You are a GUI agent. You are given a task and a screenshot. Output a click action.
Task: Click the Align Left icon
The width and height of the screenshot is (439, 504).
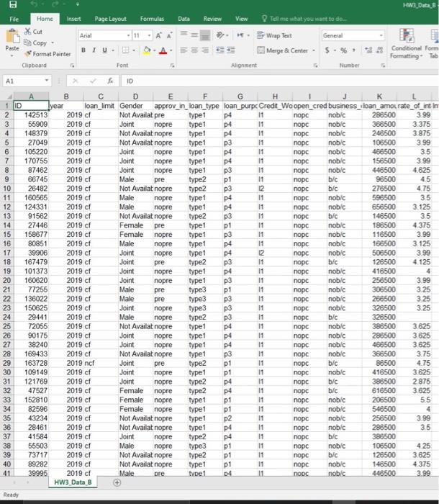[x=184, y=50]
